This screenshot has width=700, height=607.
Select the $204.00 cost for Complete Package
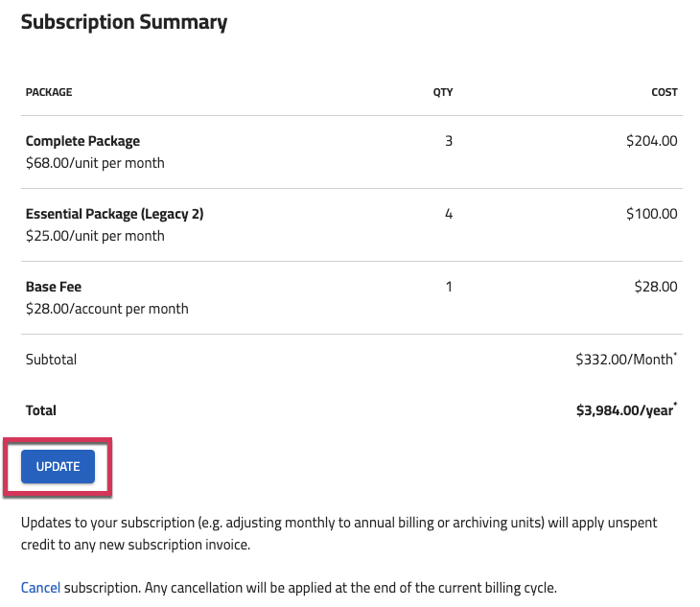(x=652, y=141)
